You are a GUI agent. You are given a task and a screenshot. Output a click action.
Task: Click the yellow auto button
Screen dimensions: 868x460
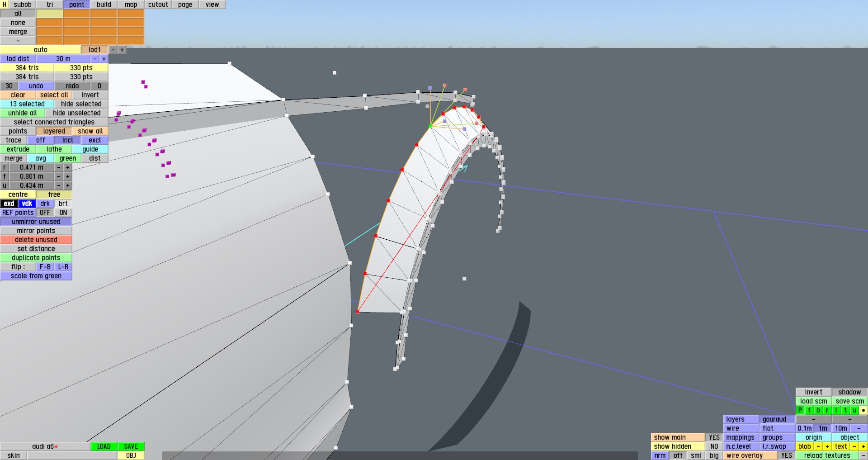tap(41, 50)
